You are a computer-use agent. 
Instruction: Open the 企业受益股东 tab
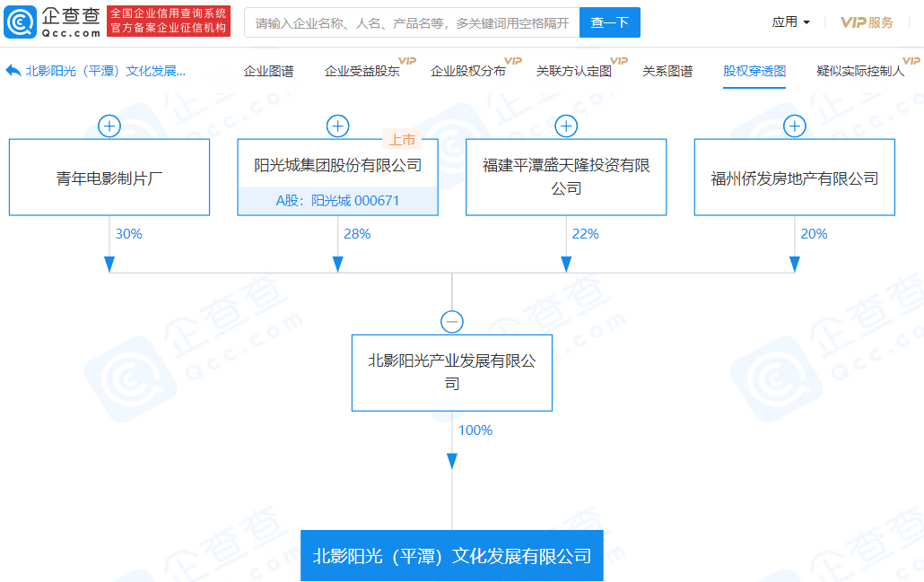[x=362, y=71]
